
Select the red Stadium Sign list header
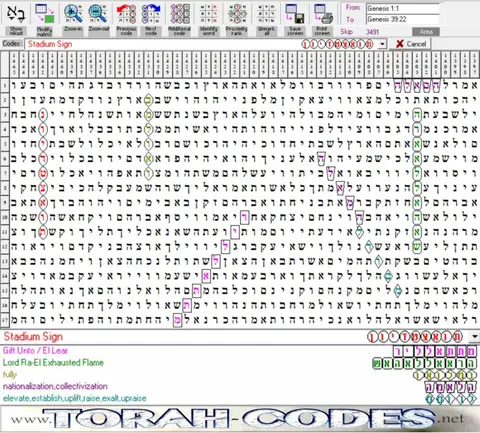33,337
